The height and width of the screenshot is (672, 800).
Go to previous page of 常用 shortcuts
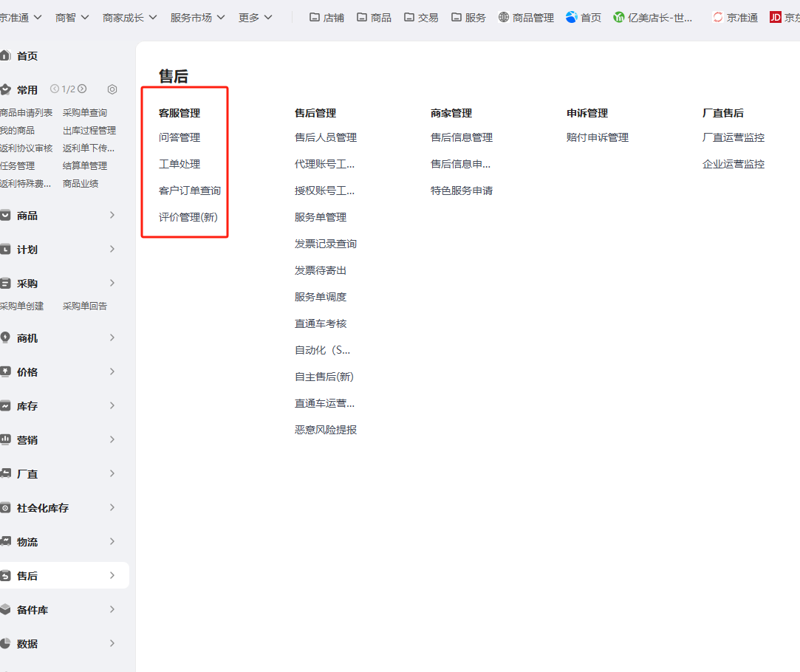pyautogui.click(x=55, y=89)
